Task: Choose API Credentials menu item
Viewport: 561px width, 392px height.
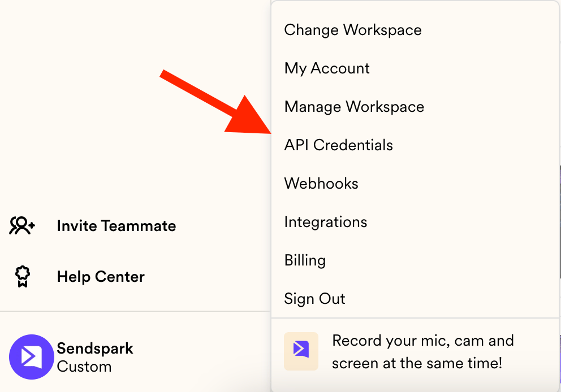Action: 338,145
